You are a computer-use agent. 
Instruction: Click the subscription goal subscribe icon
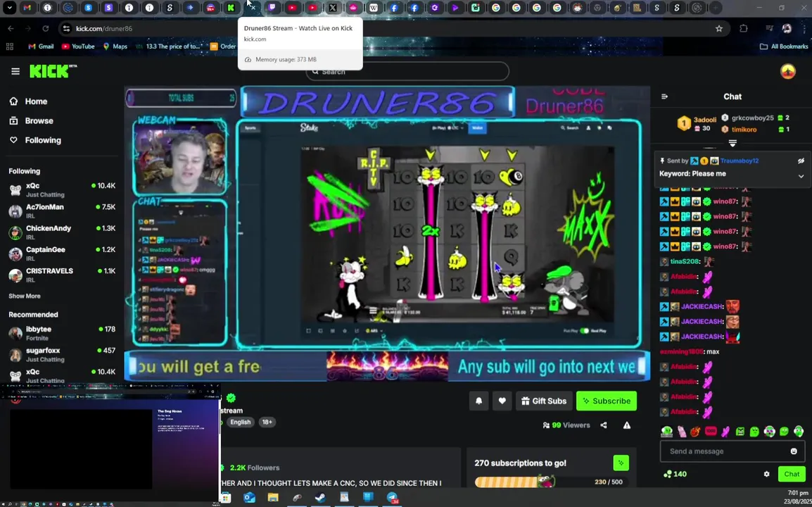coord(621,463)
